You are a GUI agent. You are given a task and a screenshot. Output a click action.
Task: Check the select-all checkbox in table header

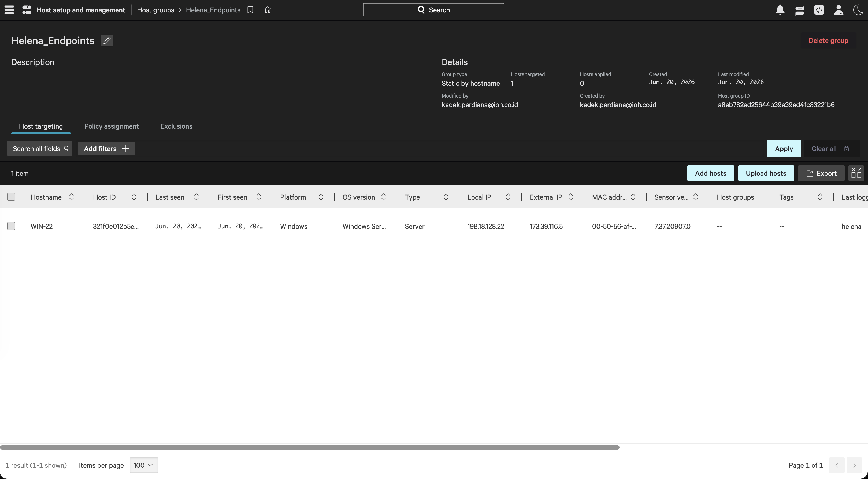pyautogui.click(x=11, y=197)
